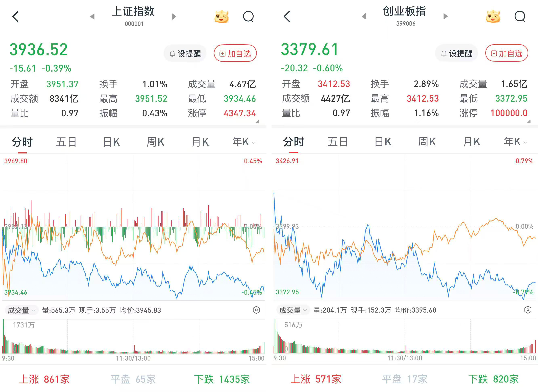Tap the 3936.52 index price
This screenshot has width=538, height=392.
39,50
